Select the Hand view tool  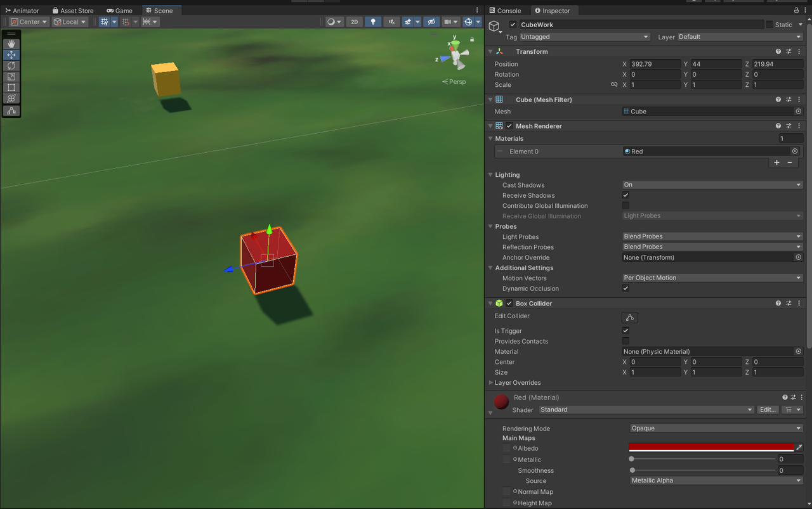tap(11, 44)
